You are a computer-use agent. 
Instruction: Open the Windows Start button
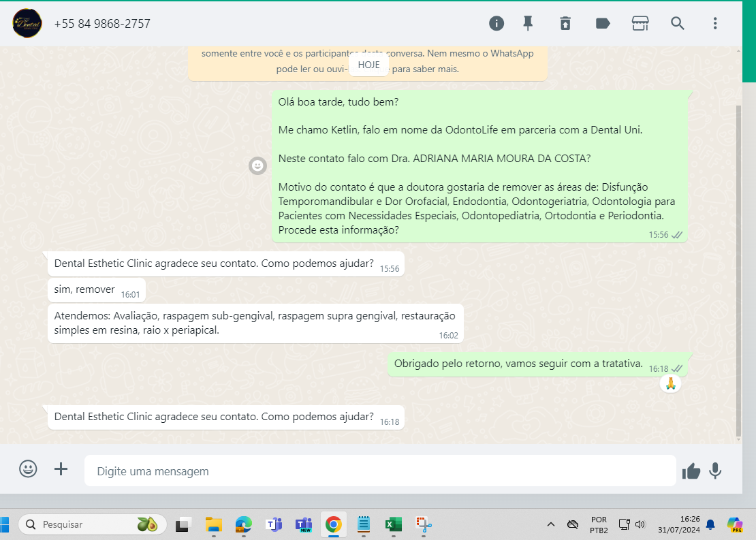pos(4,524)
